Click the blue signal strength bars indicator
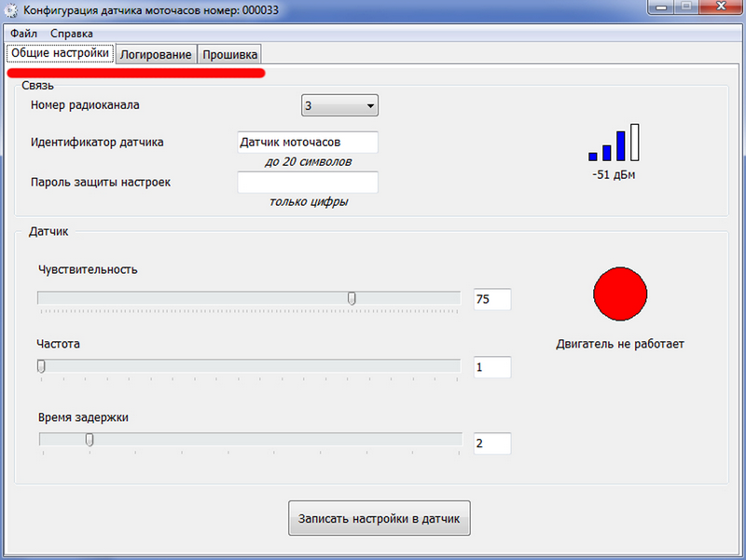The image size is (746, 560). tap(614, 143)
